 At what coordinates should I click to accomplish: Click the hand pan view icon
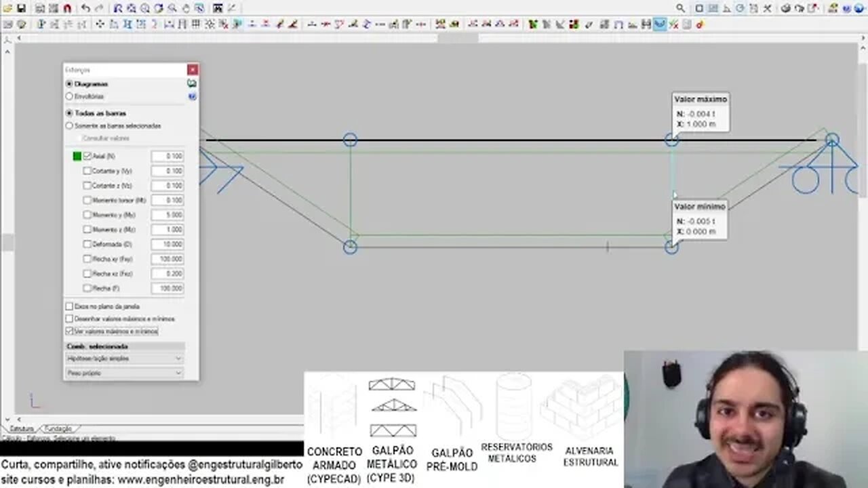pyautogui.click(x=185, y=8)
